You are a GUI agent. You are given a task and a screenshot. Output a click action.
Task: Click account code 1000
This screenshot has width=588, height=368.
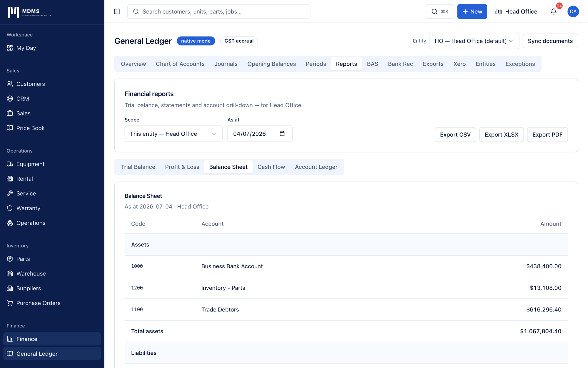point(137,266)
